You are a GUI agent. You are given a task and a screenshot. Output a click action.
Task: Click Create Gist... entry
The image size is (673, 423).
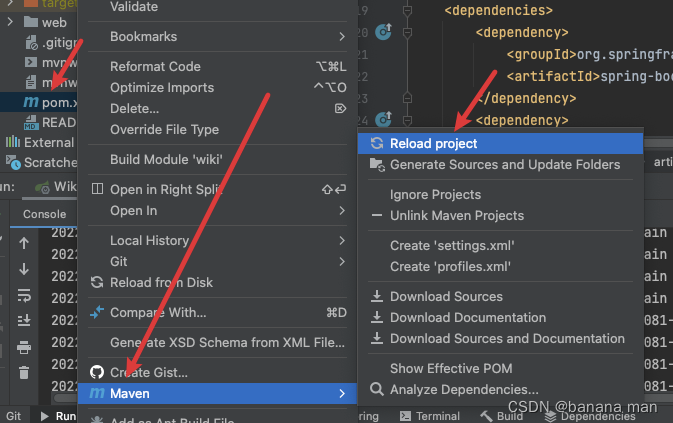pyautogui.click(x=217, y=372)
